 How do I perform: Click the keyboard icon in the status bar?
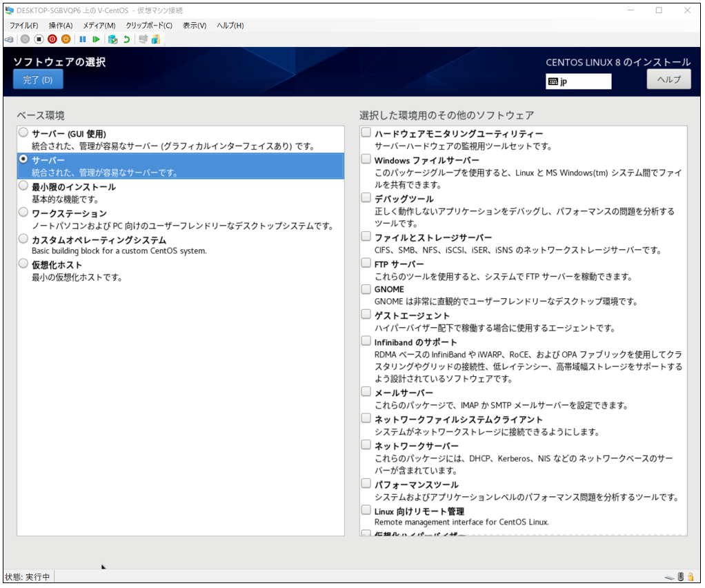(670, 577)
